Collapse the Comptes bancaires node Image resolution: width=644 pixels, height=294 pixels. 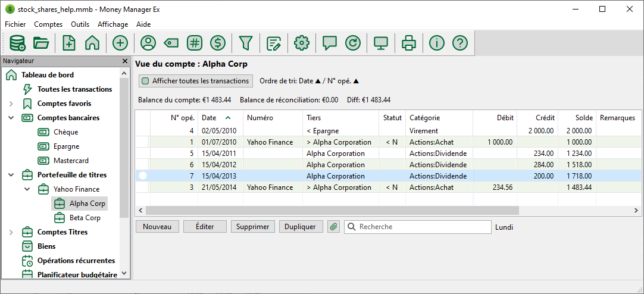(x=11, y=118)
